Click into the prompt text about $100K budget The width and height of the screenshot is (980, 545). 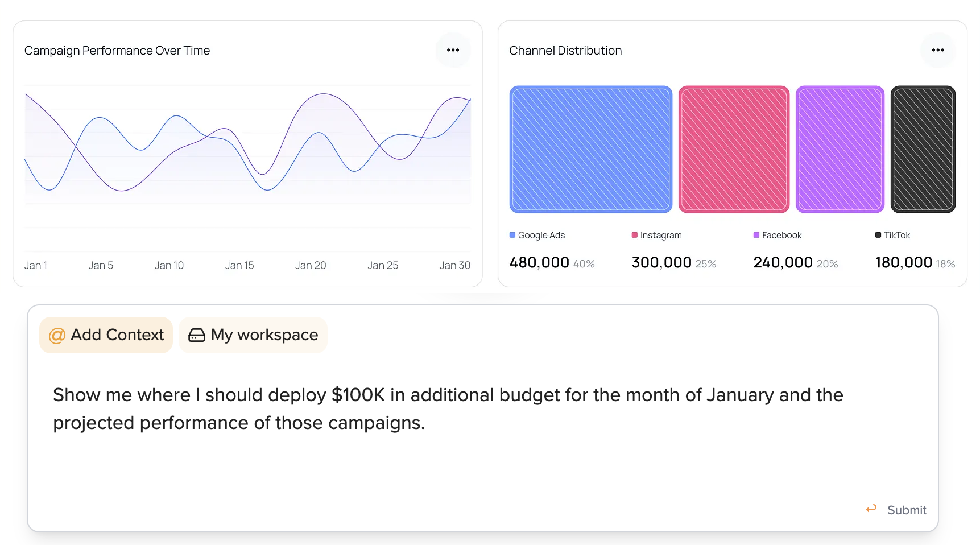coord(447,408)
